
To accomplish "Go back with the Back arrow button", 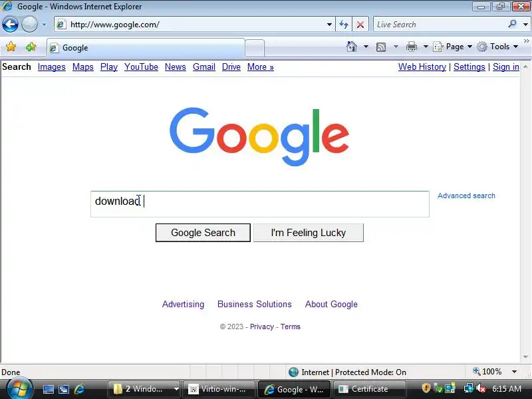I will pos(10,25).
